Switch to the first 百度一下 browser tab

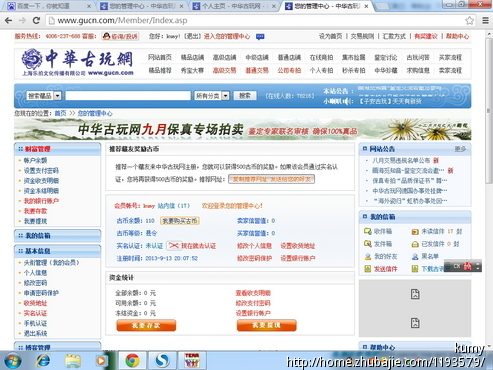pos(48,6)
